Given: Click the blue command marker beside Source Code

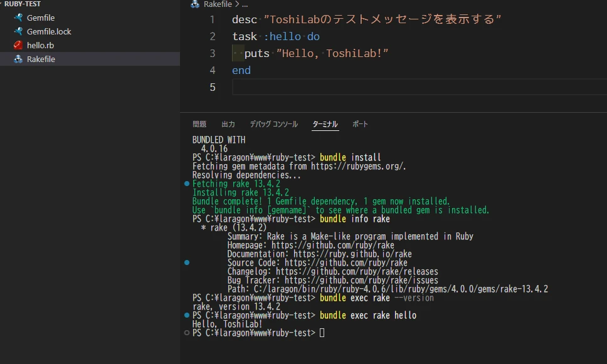Looking at the screenshot, I should (187, 263).
